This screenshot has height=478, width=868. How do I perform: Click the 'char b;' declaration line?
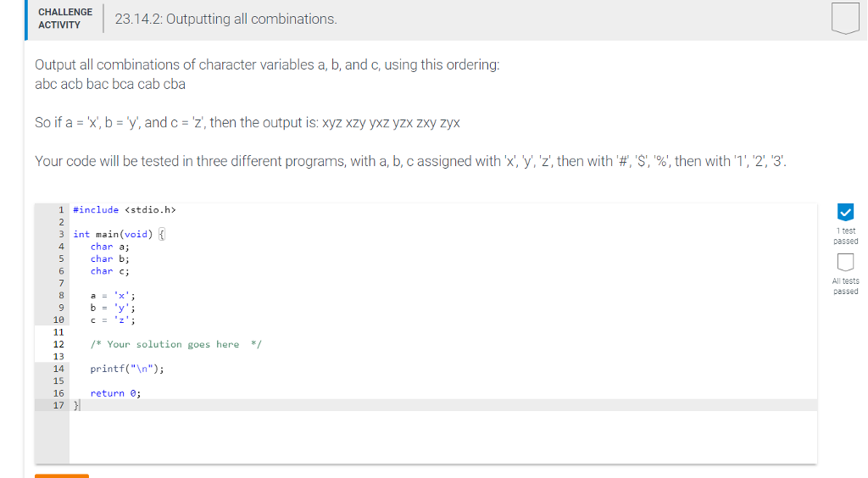tap(109, 259)
